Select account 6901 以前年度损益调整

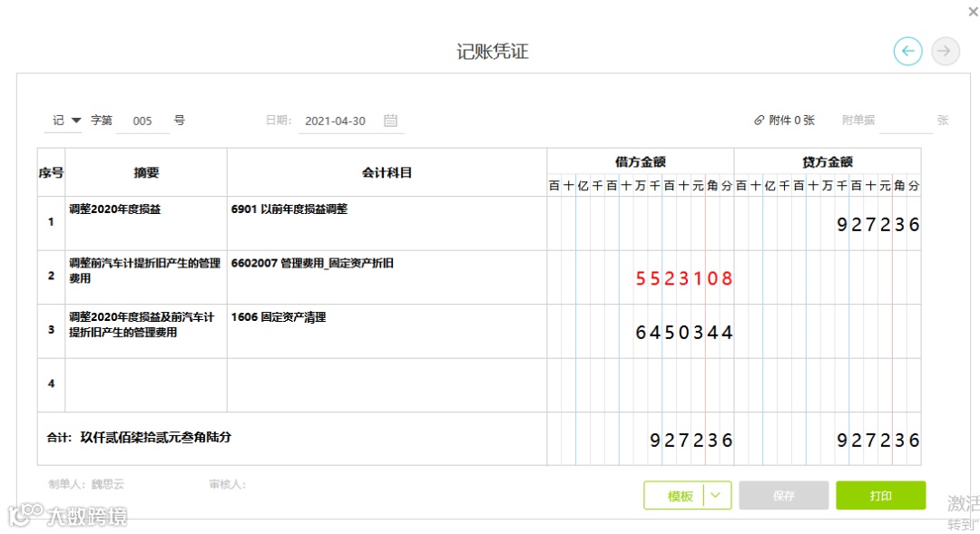pyautogui.click(x=289, y=209)
